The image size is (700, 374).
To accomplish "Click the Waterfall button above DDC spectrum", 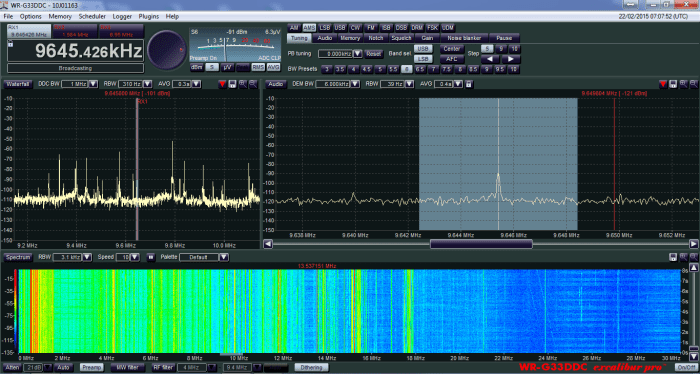I will (18, 84).
